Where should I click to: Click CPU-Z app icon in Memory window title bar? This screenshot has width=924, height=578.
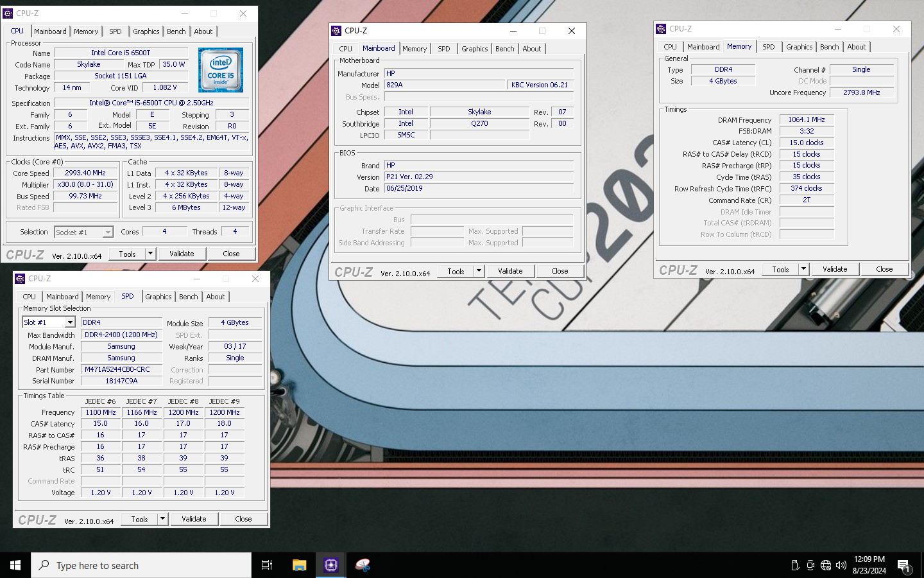click(661, 29)
